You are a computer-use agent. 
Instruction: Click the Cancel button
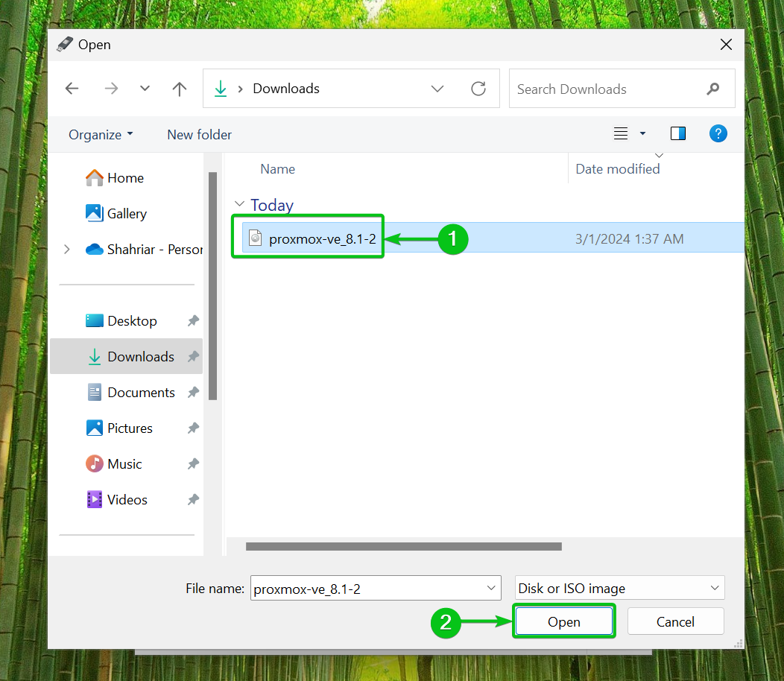(x=675, y=621)
